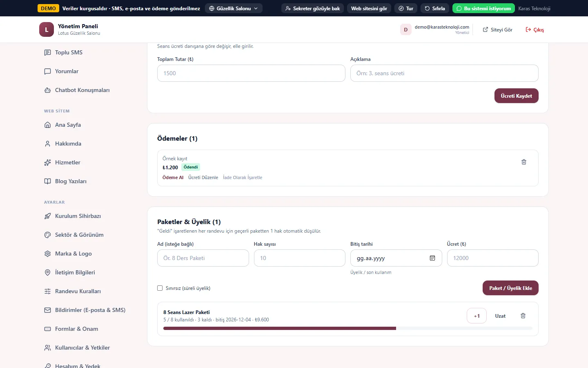
Task: Select Kullanıcılar & Yetkiler in the sidebar
Action: 82,348
